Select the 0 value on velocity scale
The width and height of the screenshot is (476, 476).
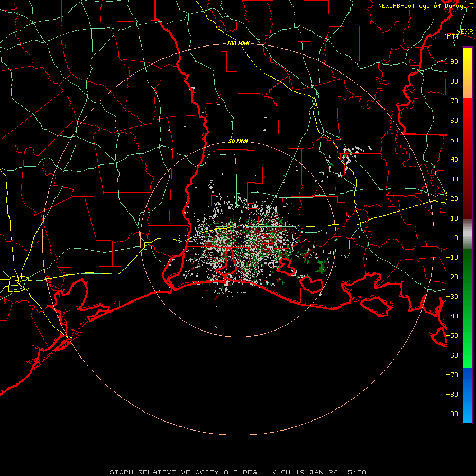coord(456,237)
